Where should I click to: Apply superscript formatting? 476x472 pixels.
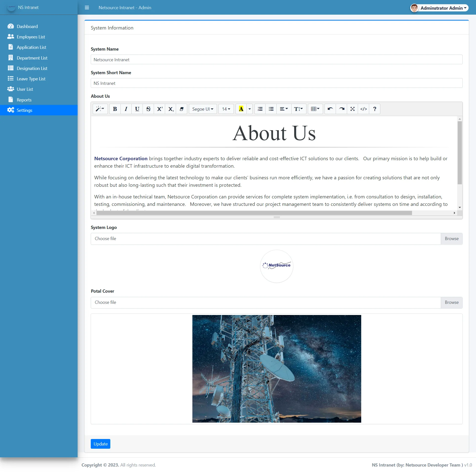160,109
